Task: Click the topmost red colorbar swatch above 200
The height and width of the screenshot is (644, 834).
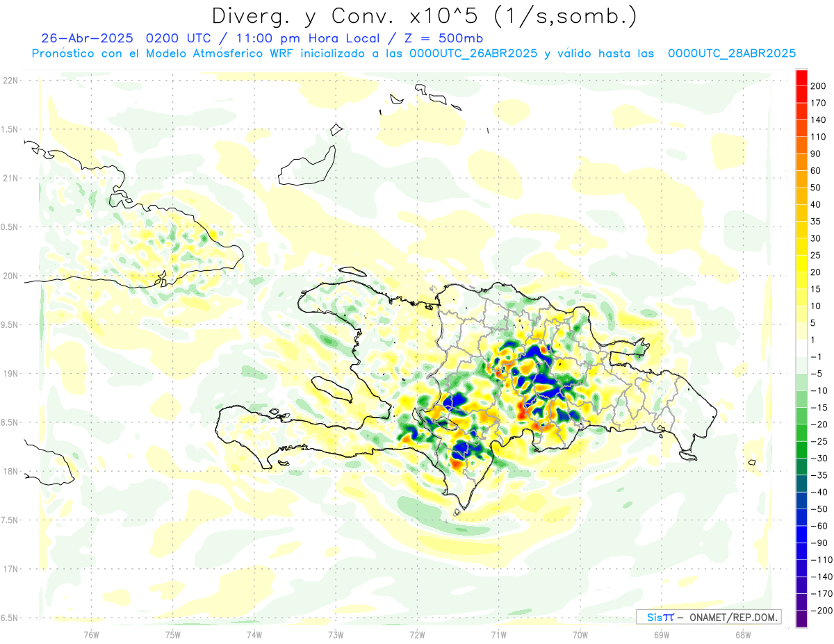Action: click(x=801, y=78)
